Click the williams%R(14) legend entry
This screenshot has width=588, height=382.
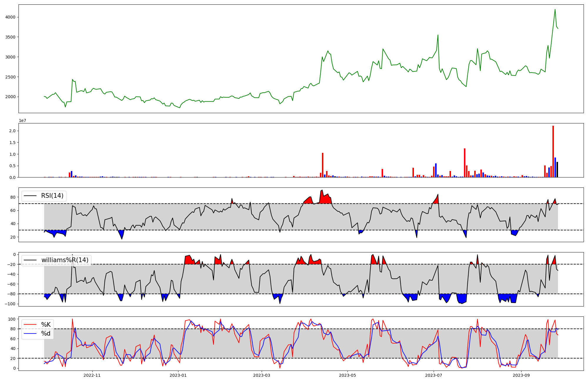(65, 260)
